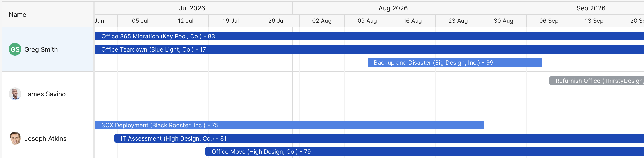This screenshot has width=644, height=158.
Task: Open the 3CX Deployment task bar
Action: (290, 125)
